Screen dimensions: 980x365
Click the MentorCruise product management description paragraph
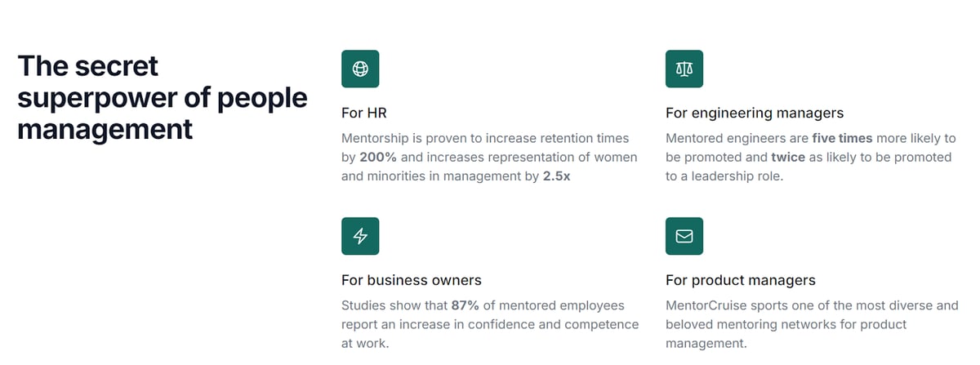pyautogui.click(x=812, y=324)
